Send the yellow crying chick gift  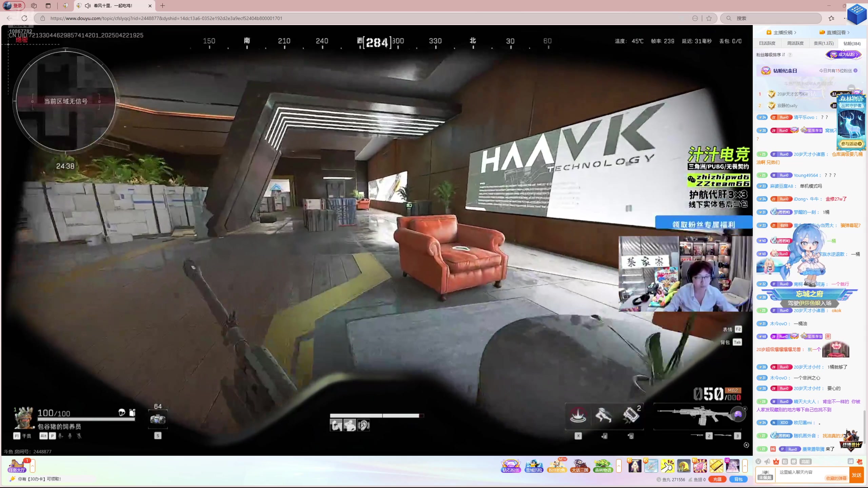click(x=684, y=466)
